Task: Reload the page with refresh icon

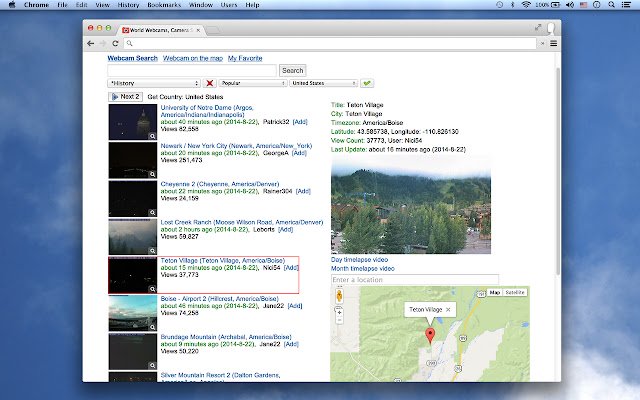Action: [x=116, y=43]
